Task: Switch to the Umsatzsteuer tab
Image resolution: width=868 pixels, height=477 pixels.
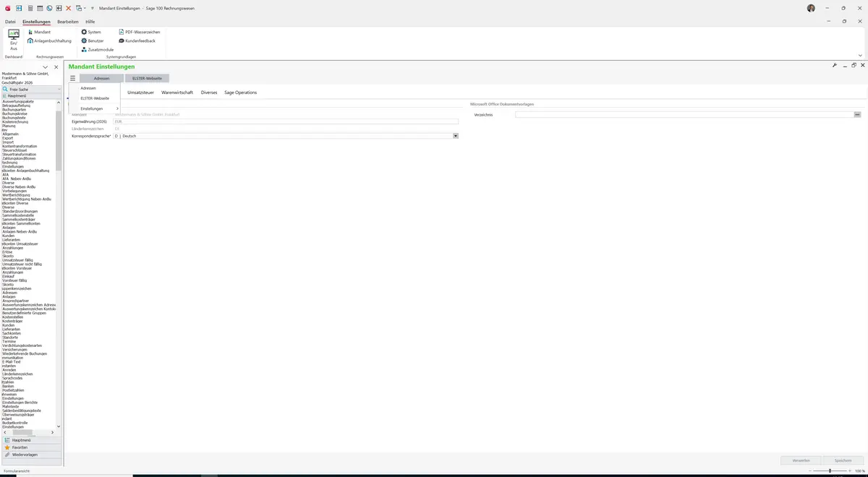Action: click(x=140, y=93)
